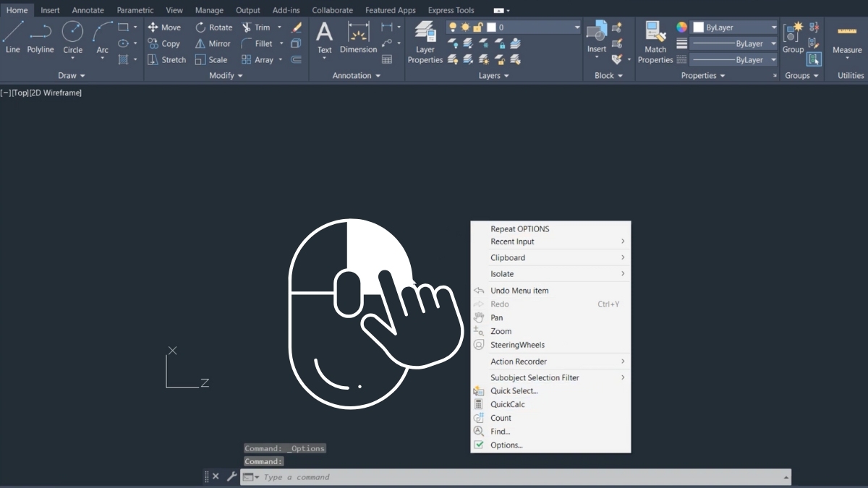
Task: Click the layer 0 color swatch
Action: coord(491,27)
